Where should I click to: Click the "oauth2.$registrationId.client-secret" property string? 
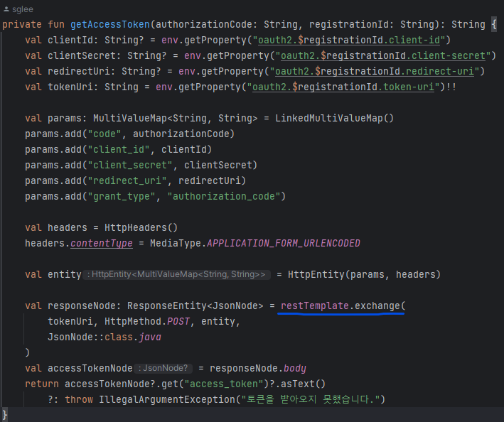(383, 56)
